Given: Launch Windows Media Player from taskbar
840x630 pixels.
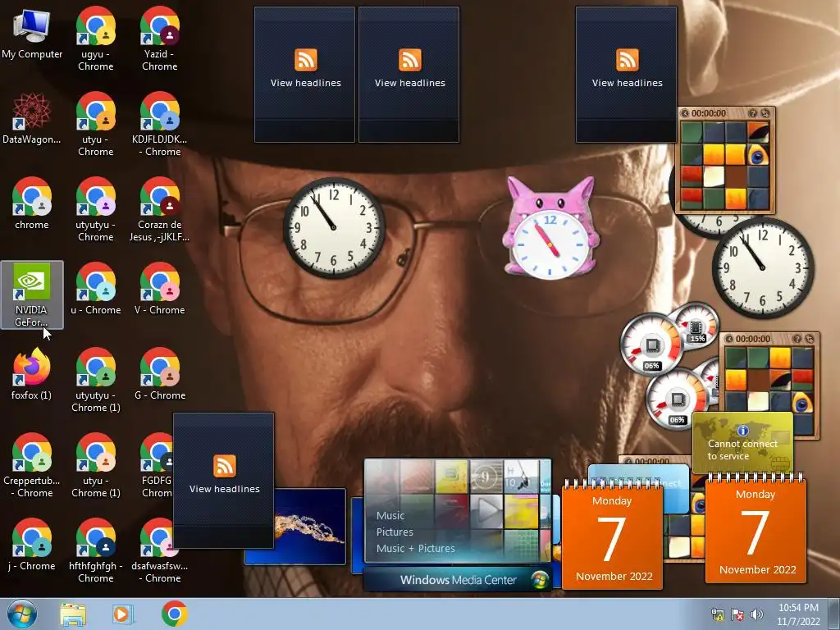Looking at the screenshot, I should (122, 614).
